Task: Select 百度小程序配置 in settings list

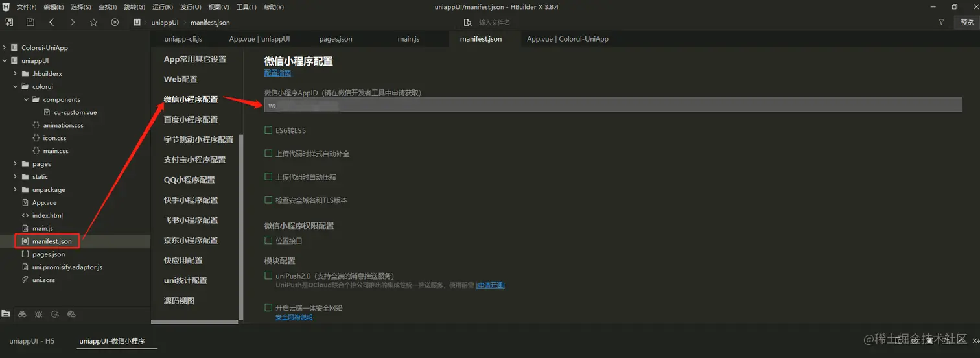Action: coord(191,119)
